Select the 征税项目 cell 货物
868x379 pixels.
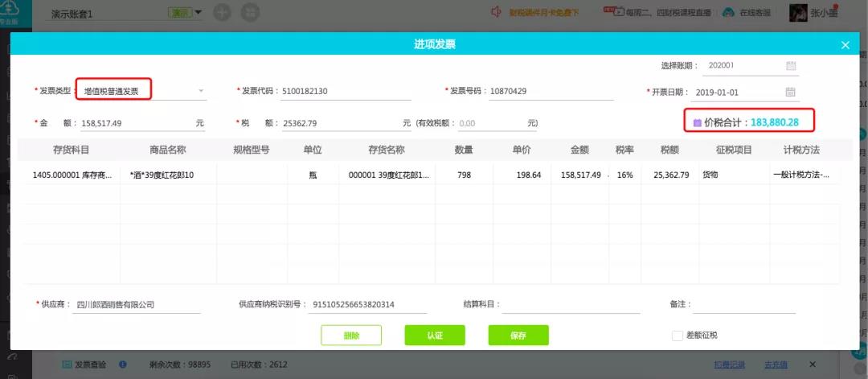pos(734,175)
